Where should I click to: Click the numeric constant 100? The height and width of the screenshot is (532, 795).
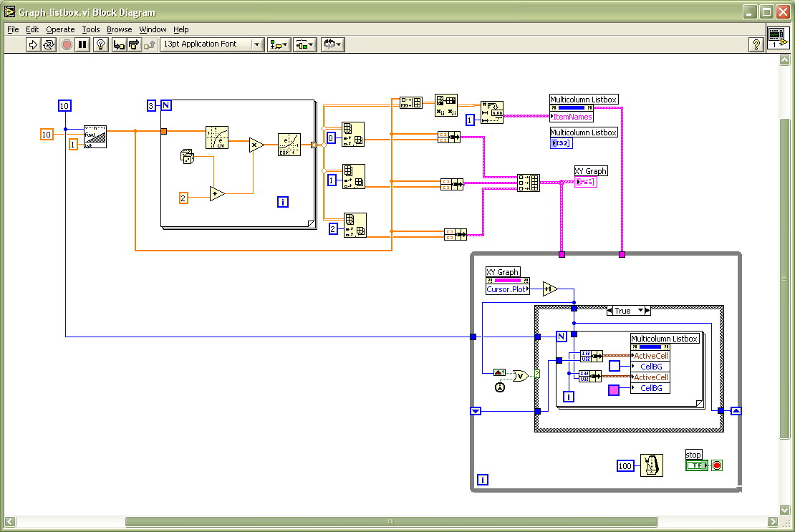pyautogui.click(x=625, y=466)
